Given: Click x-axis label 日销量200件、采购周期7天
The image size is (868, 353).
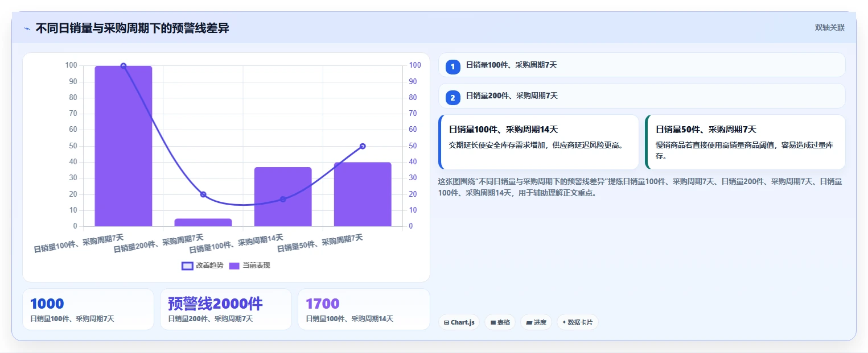Looking at the screenshot, I should 158,243.
